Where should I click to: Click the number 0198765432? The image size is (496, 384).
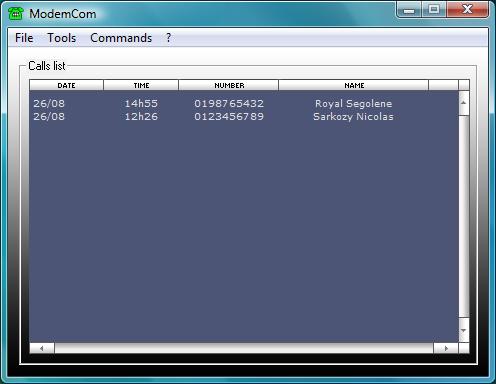pyautogui.click(x=229, y=103)
